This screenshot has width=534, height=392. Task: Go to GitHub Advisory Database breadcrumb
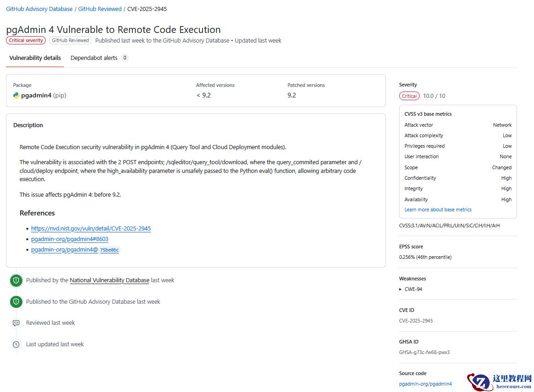[x=39, y=9]
